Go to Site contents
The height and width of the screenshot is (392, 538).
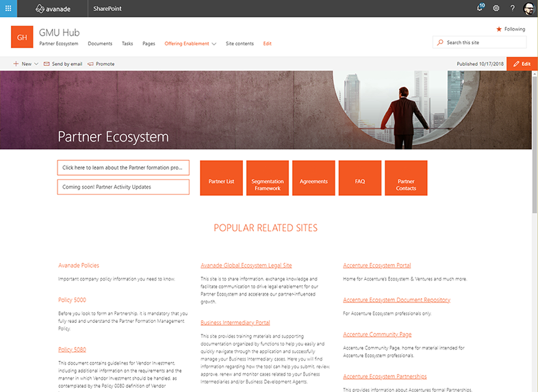click(240, 44)
